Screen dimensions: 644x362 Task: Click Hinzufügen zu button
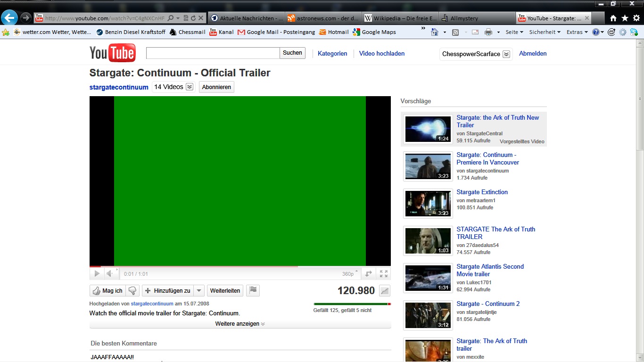click(x=167, y=291)
